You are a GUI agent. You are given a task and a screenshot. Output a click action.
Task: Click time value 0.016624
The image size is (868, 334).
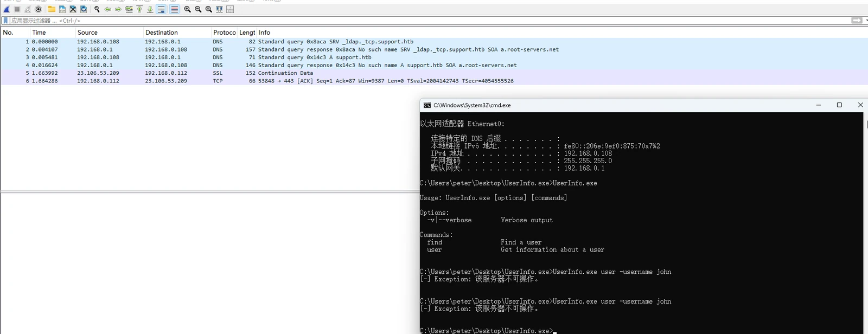tap(44, 65)
